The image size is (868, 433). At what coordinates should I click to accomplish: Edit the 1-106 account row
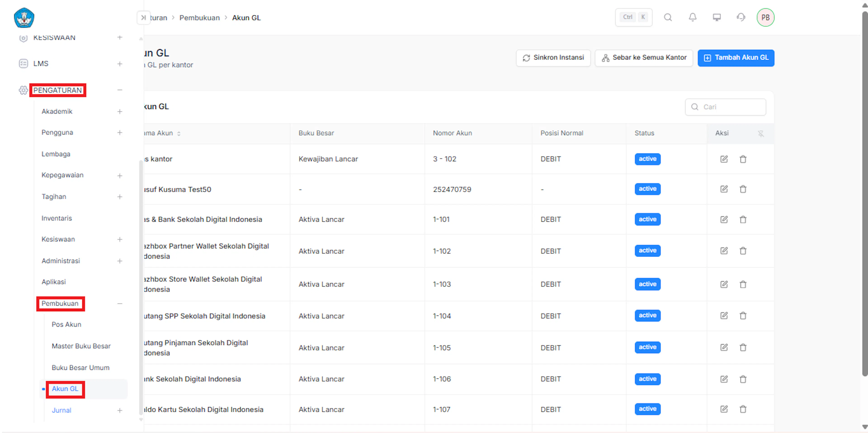(x=724, y=379)
